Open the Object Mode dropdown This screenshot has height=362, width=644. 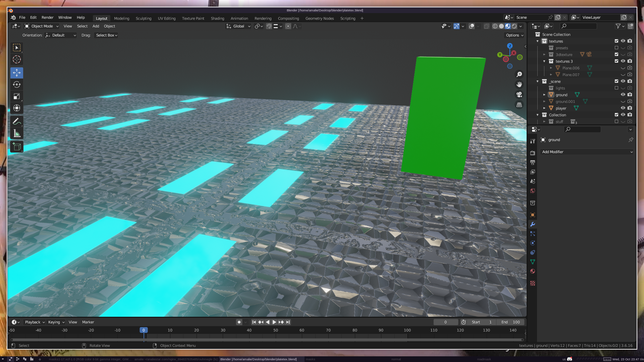[x=42, y=26]
